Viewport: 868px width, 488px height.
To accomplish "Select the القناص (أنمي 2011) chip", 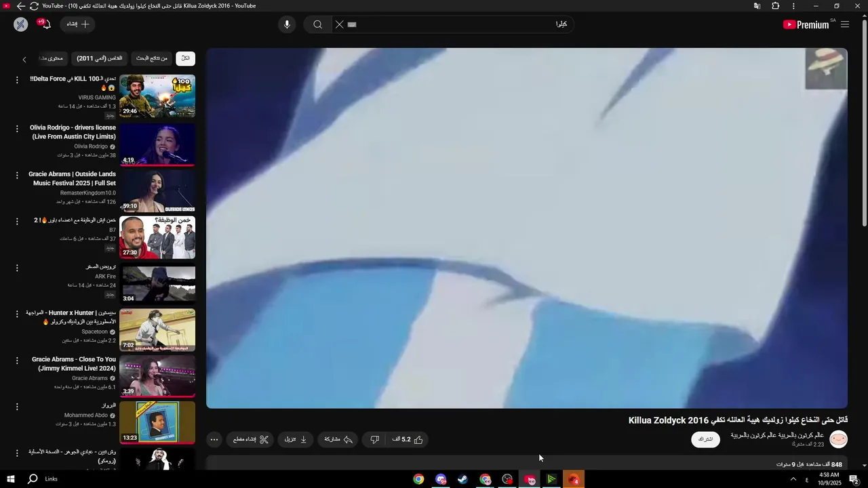I will point(100,58).
